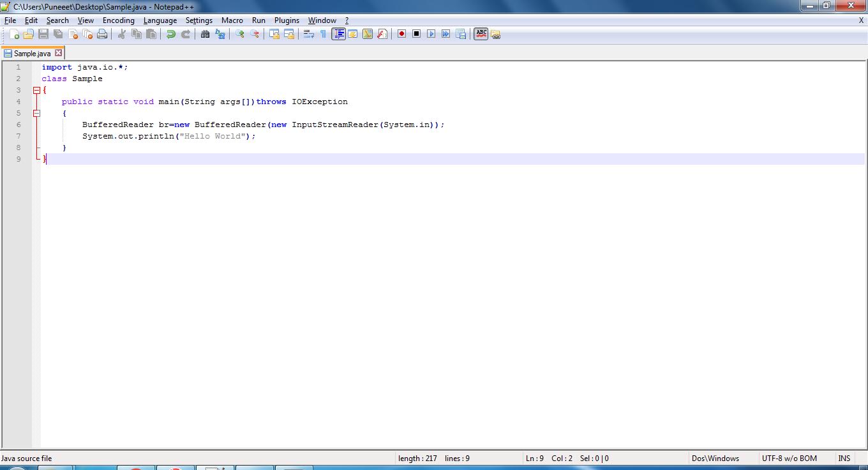
Task: Toggle word wrap in the toolbar
Action: click(x=308, y=34)
